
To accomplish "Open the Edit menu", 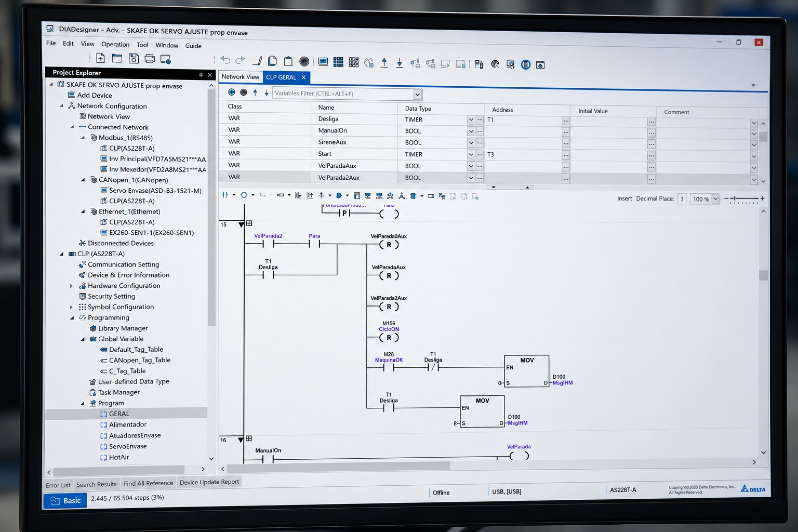I will pos(68,44).
